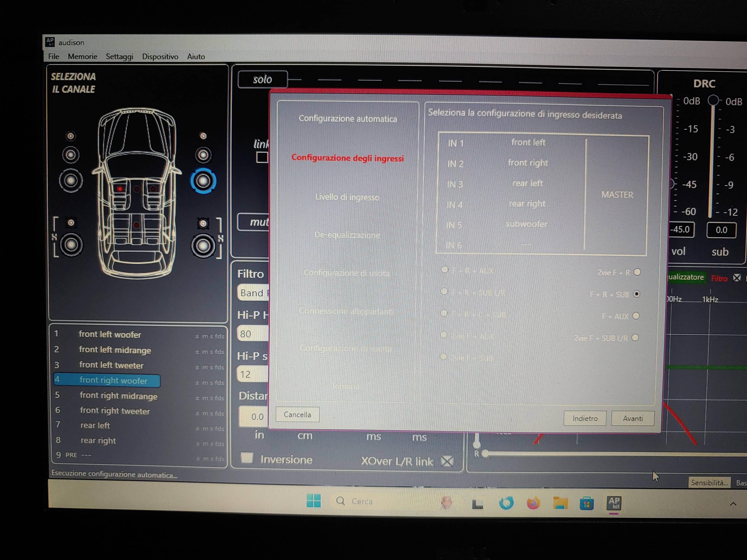
Task: Select rear right woofer speaker on car diagram
Action: pyautogui.click(x=203, y=246)
